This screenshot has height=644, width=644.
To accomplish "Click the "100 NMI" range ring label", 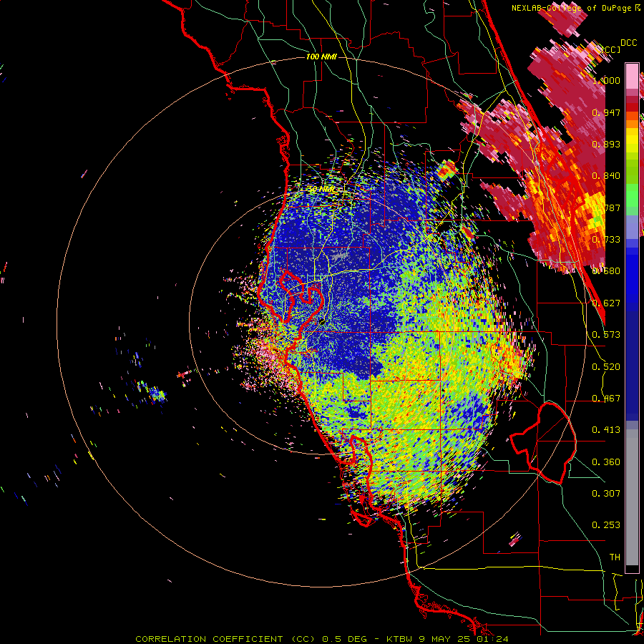I will (x=321, y=57).
